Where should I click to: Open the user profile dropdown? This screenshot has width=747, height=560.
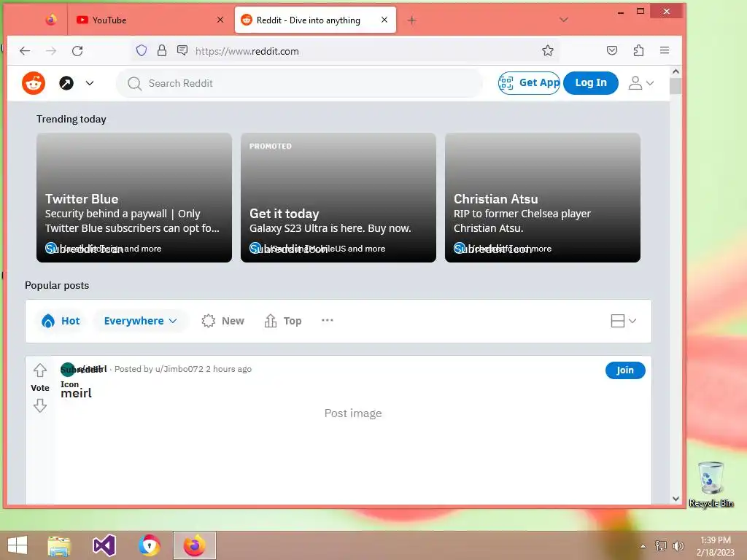[640, 83]
